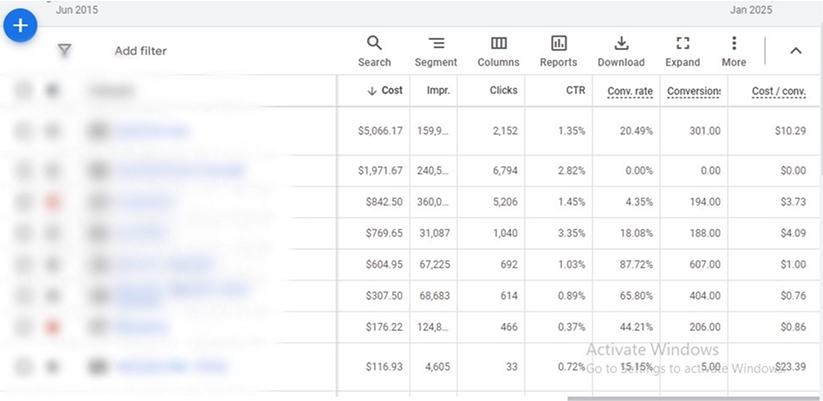
Task: Open the campaign link in the $604.95 row
Action: 163,265
